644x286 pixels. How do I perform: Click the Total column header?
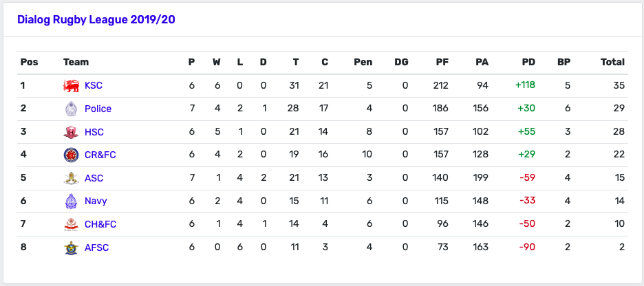click(x=612, y=63)
